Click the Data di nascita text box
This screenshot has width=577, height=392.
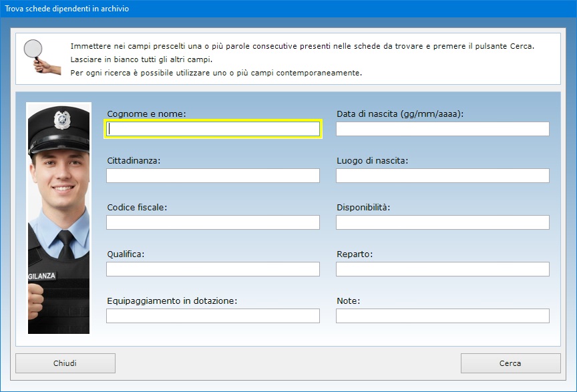click(x=442, y=129)
